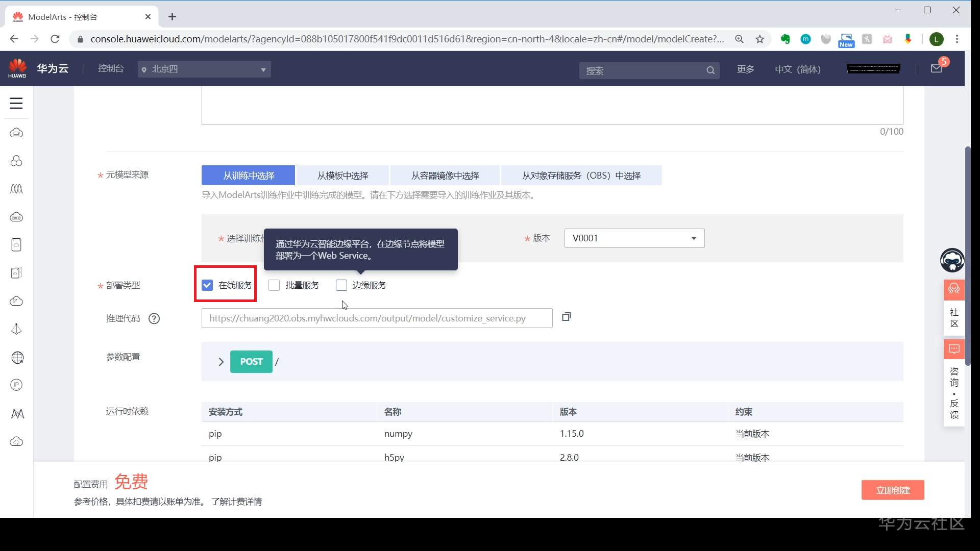
Task: Switch to 从容器镜像中选择 tab
Action: click(445, 176)
